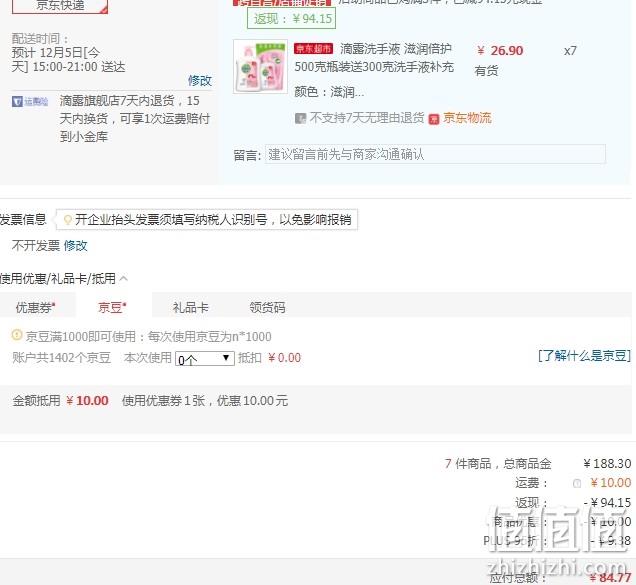This screenshot has width=636, height=585.
Task: Click the product price ¥26.90
Action: tap(500, 51)
